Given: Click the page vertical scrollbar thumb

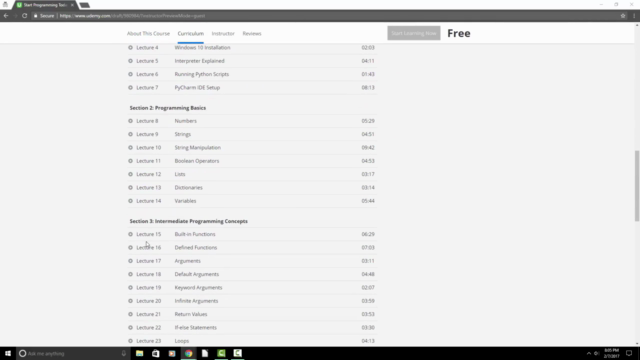Looking at the screenshot, I should 637,186.
